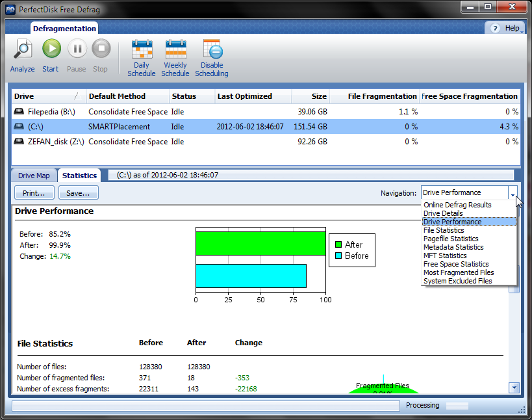Click the Help question mark icon
Screen dimensions: 532x420
coord(495,29)
